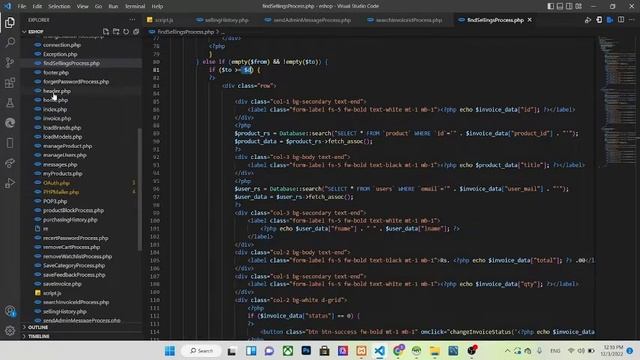Click the open changes icon in editor toolbar
The height and width of the screenshot is (360, 640).
pyautogui.click(x=599, y=20)
